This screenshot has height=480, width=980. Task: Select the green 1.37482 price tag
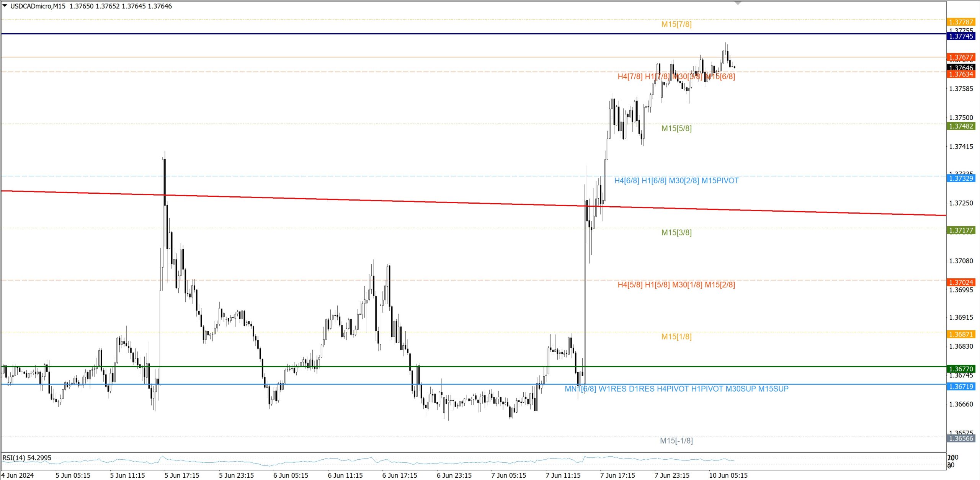(961, 126)
